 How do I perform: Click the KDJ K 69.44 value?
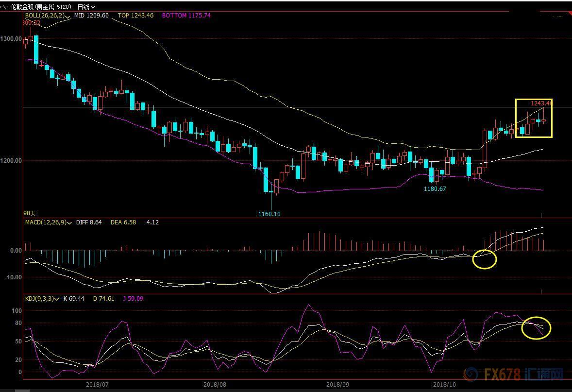[74, 299]
